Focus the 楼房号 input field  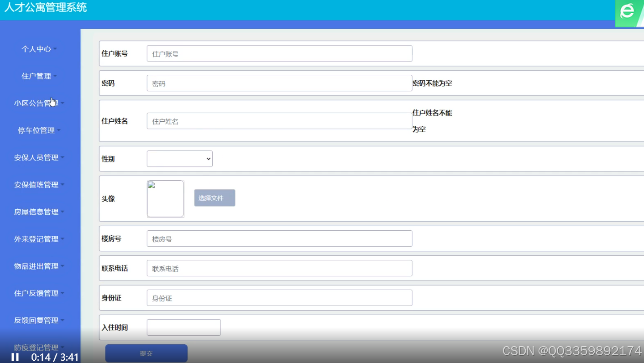point(279,239)
